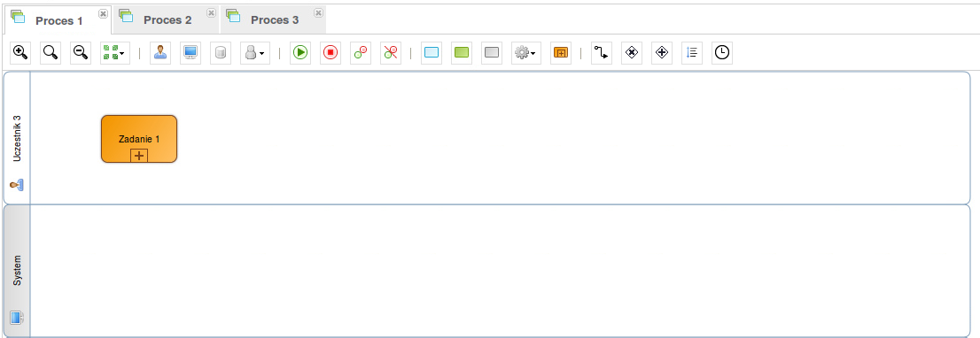Insert green start event icon
This screenshot has height=338, width=980.
(300, 53)
